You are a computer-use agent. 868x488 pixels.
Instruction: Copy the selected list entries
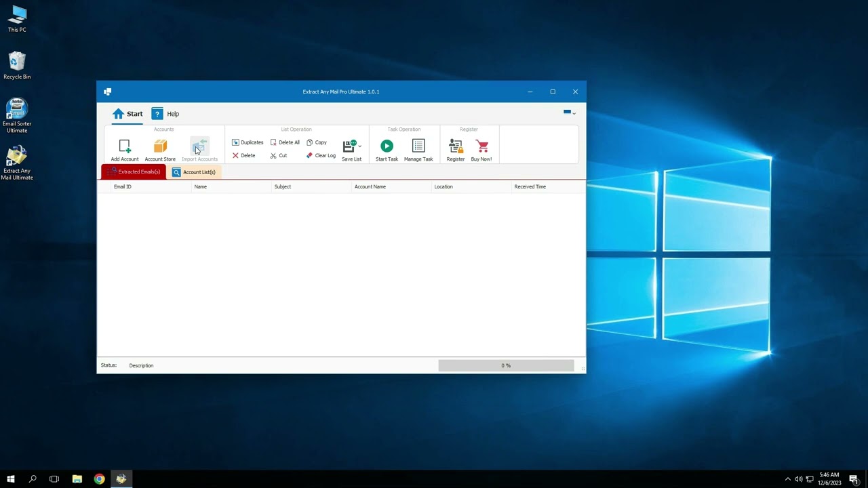coord(317,142)
